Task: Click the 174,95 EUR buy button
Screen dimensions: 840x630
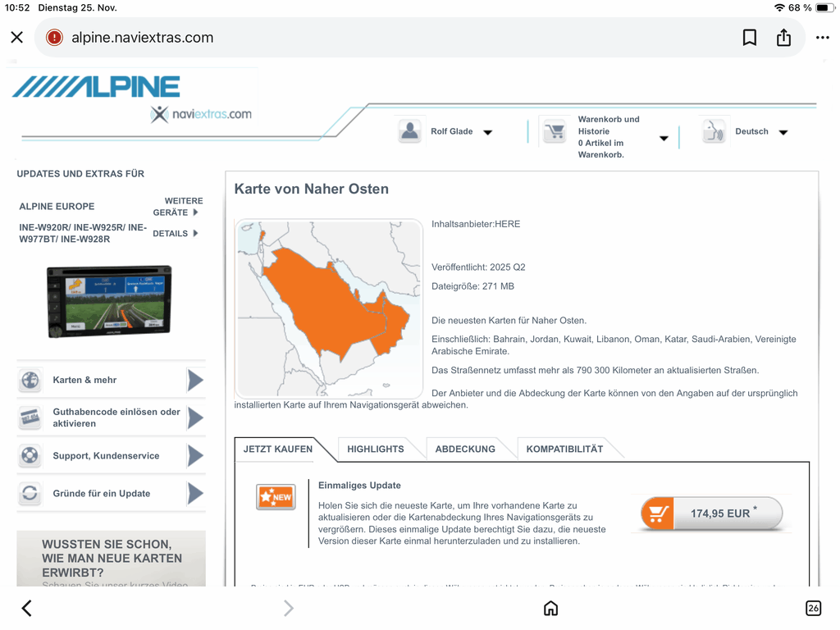Action: click(x=711, y=514)
